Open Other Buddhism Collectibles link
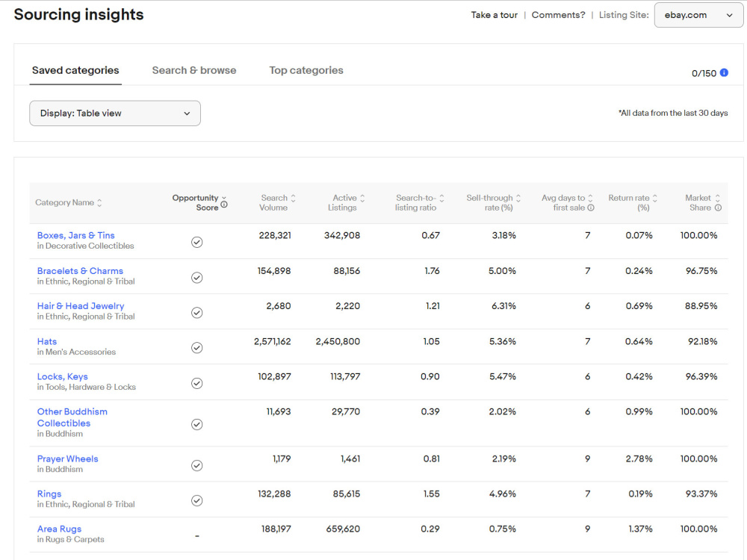This screenshot has width=747, height=560. tap(72, 417)
